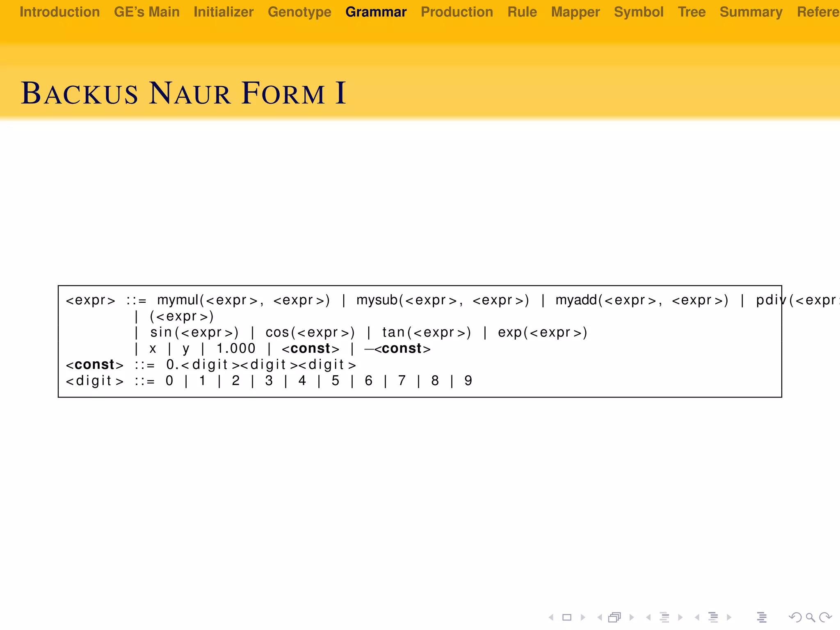Open the Rule section

[522, 12]
